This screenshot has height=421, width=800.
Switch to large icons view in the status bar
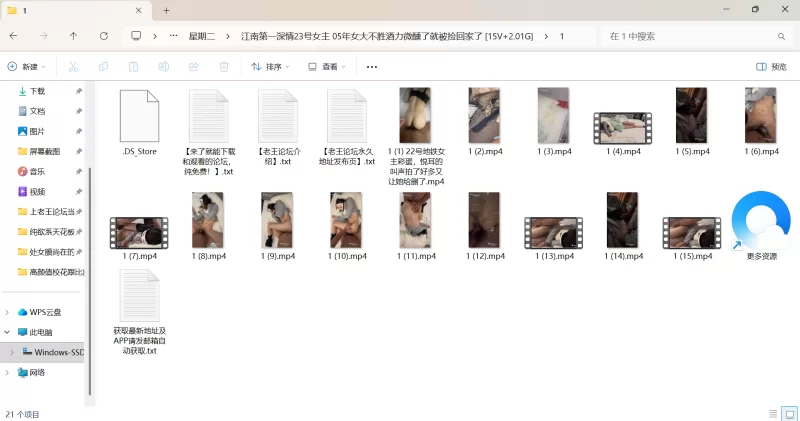point(790,413)
